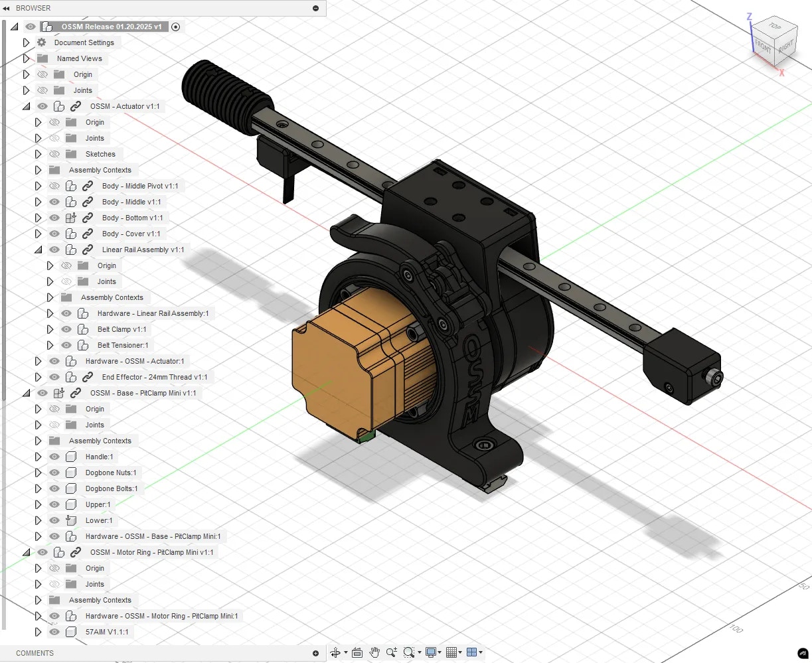Expand the Named Views folder

pyautogui.click(x=27, y=58)
